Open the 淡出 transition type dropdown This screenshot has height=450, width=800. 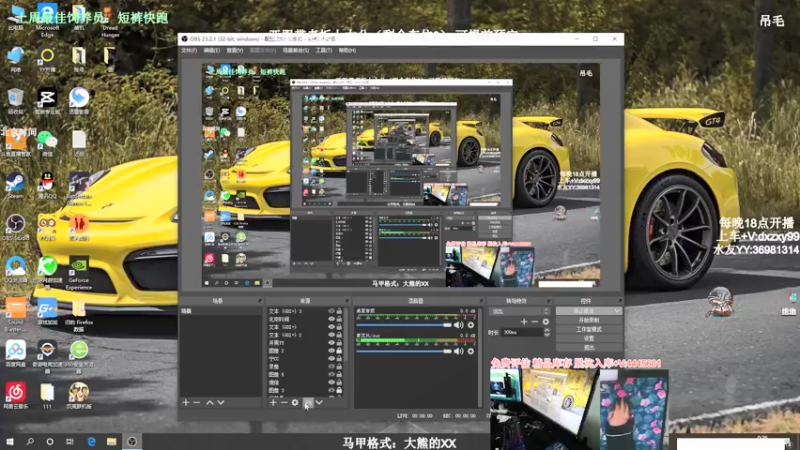[x=519, y=311]
